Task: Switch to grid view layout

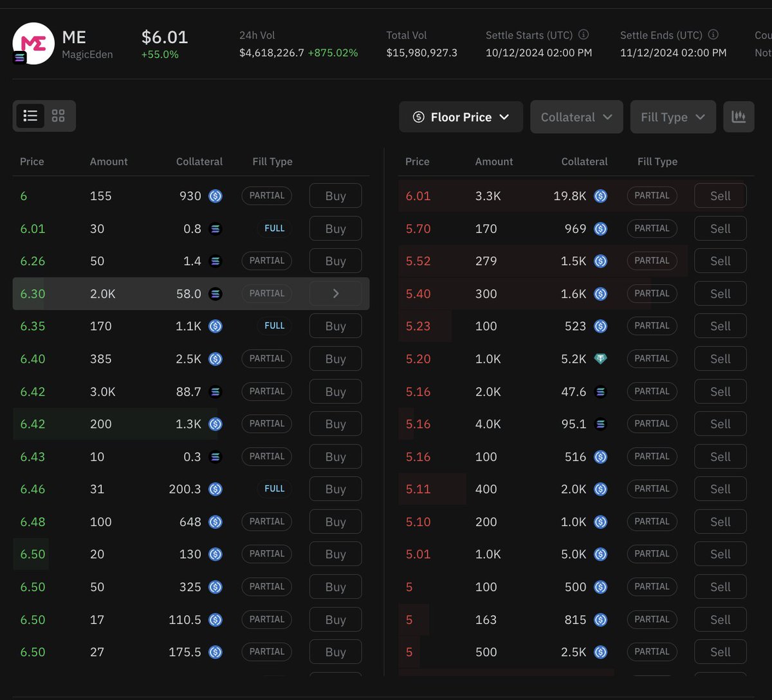Action: (x=58, y=116)
